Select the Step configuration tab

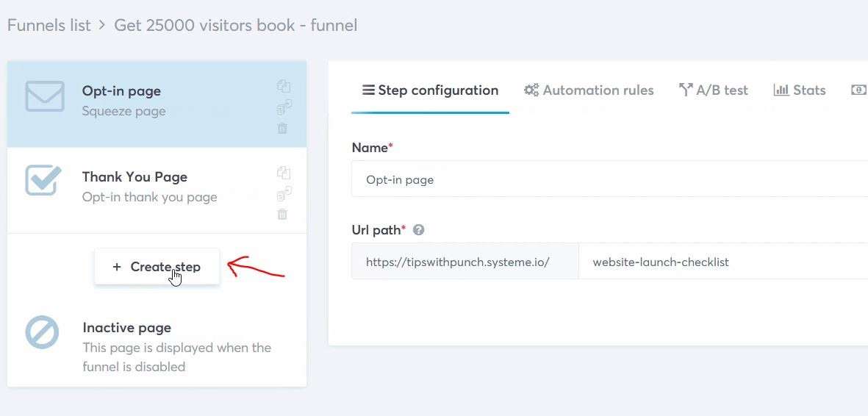(x=430, y=90)
